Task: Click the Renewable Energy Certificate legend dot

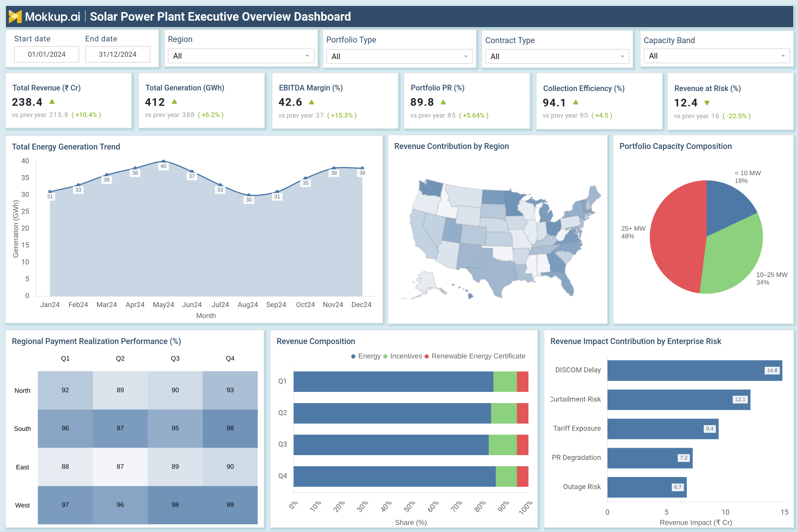Action: tap(426, 356)
